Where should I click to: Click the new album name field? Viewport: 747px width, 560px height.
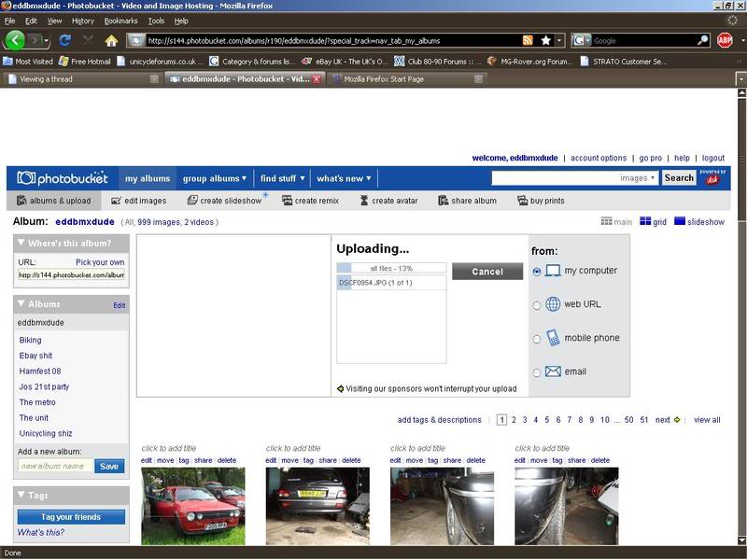[x=54, y=466]
